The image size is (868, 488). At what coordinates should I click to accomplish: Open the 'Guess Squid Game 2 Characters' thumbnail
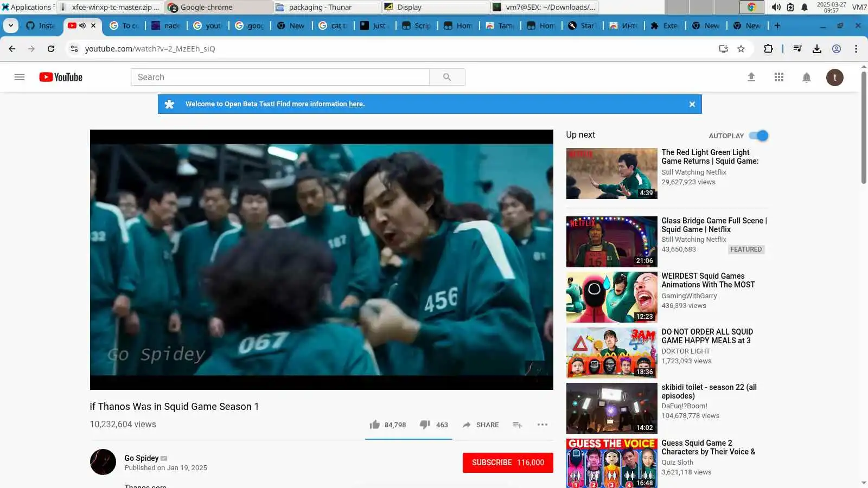[612, 464]
